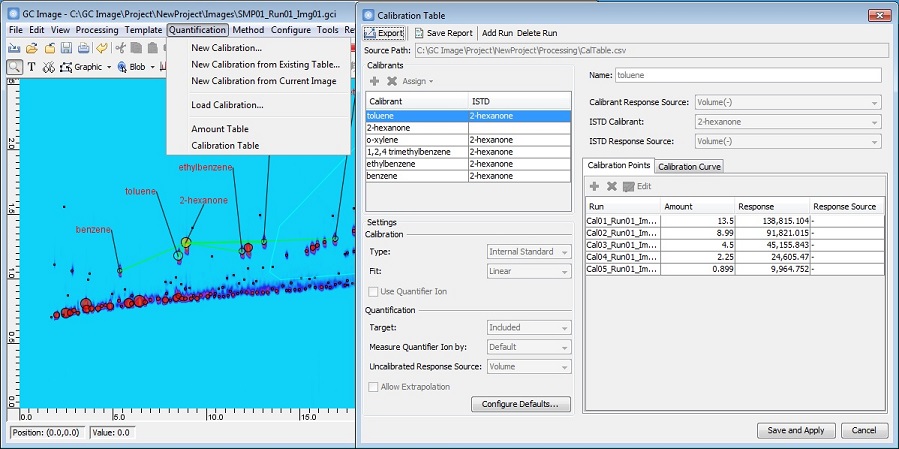Click the open folder icon in toolbar
The image size is (899, 449).
[32, 48]
